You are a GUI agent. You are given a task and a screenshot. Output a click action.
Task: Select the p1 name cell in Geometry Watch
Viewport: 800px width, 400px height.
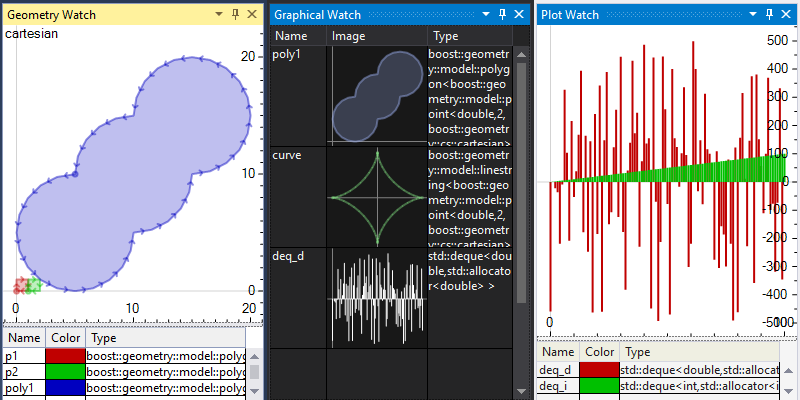pos(24,356)
